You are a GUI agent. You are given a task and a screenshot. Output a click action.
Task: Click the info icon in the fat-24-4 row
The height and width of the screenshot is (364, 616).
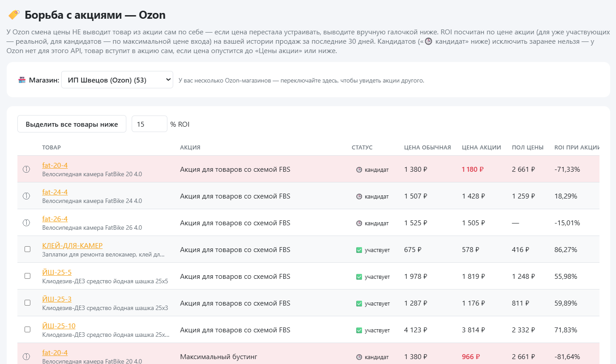(26, 196)
